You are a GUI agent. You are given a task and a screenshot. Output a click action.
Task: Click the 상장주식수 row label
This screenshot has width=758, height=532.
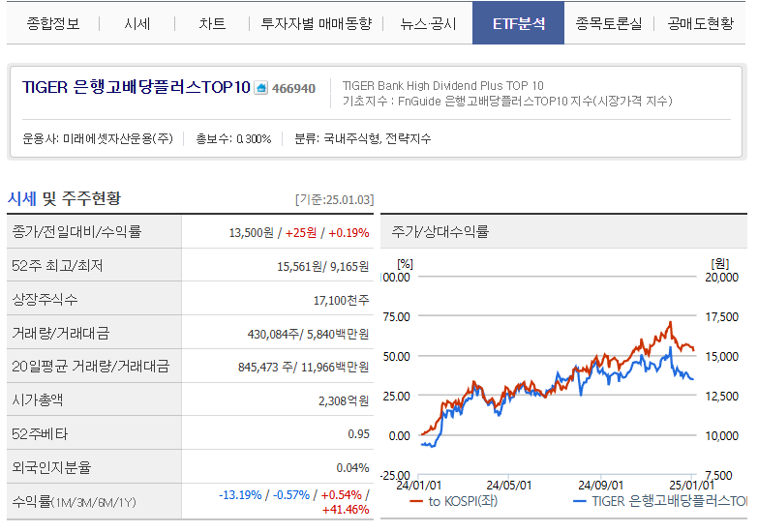coord(45,299)
